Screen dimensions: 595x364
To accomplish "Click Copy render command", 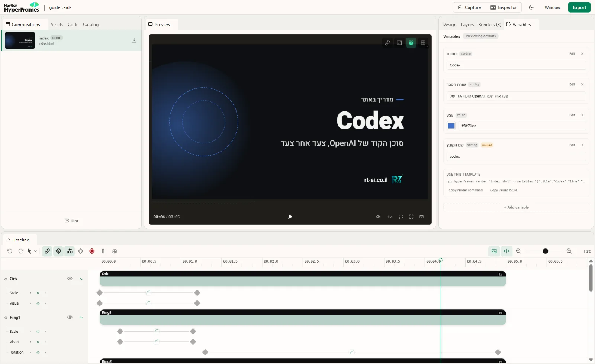I will [466, 190].
